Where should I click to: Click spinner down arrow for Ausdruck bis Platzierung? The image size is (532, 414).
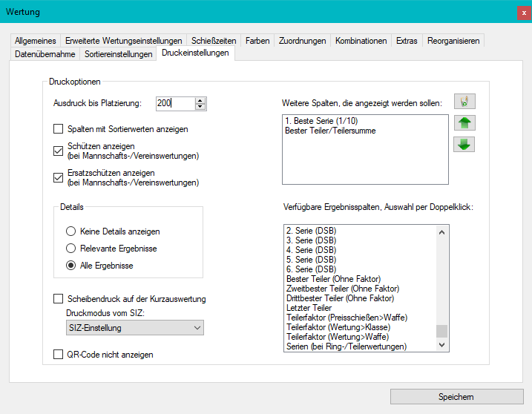200,108
